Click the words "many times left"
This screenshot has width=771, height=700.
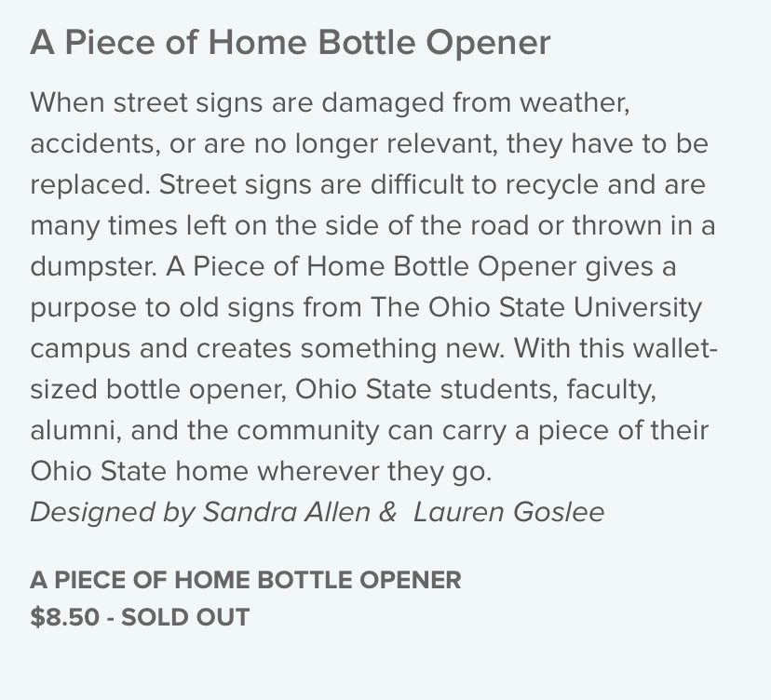tap(128, 226)
